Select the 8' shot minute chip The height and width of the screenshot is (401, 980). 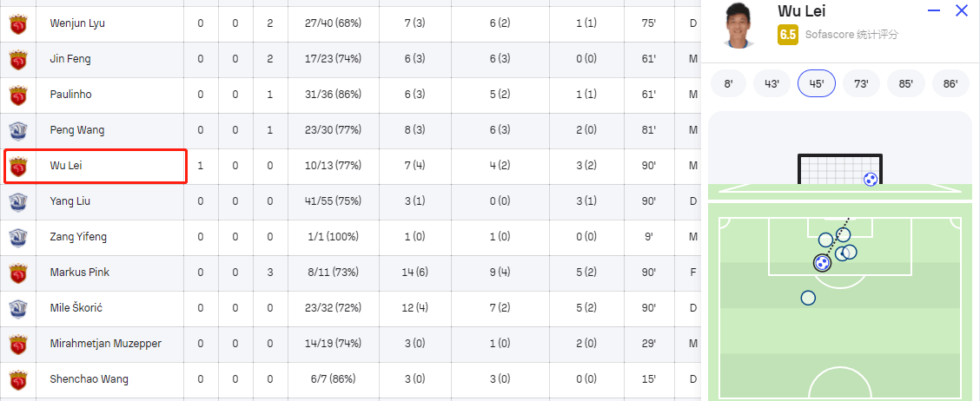point(729,83)
